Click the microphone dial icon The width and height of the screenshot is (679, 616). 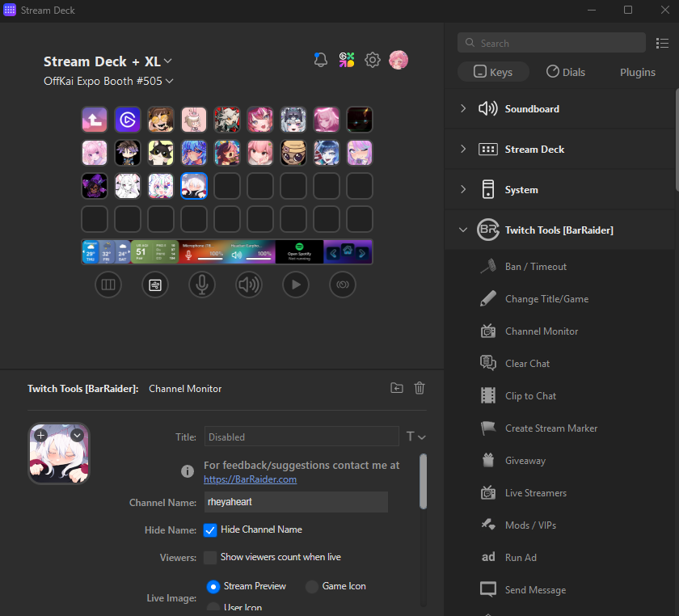[202, 285]
